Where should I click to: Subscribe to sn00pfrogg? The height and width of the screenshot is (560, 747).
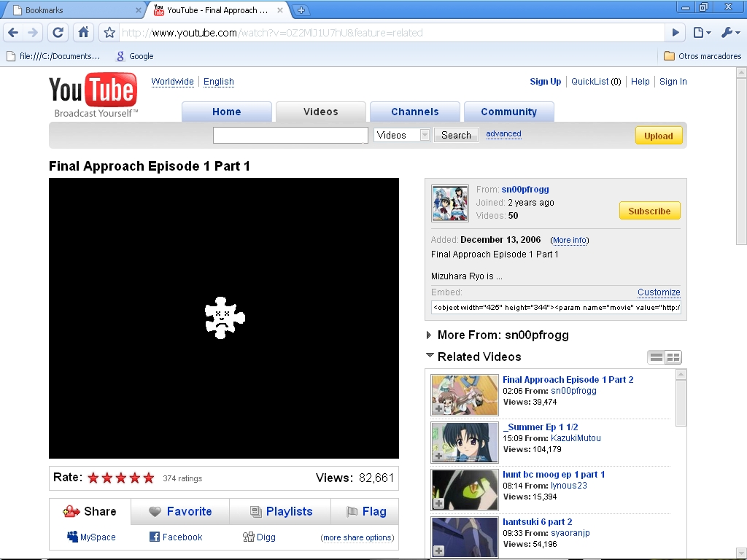tap(649, 211)
